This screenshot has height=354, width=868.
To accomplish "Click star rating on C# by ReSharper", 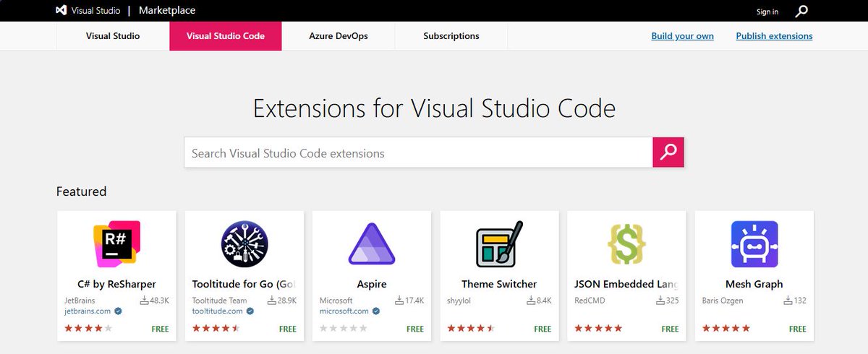I will 88,328.
